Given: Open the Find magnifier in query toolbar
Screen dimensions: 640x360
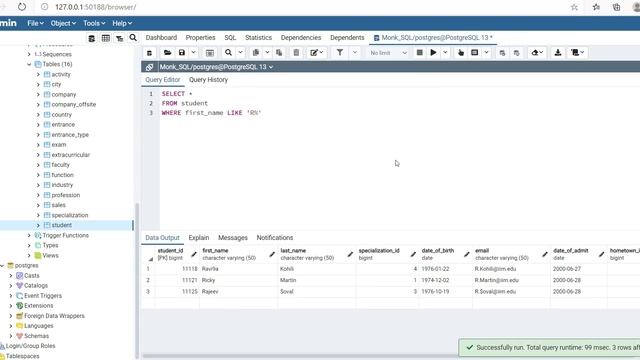Looking at the screenshot, I should pyautogui.click(x=229, y=53).
